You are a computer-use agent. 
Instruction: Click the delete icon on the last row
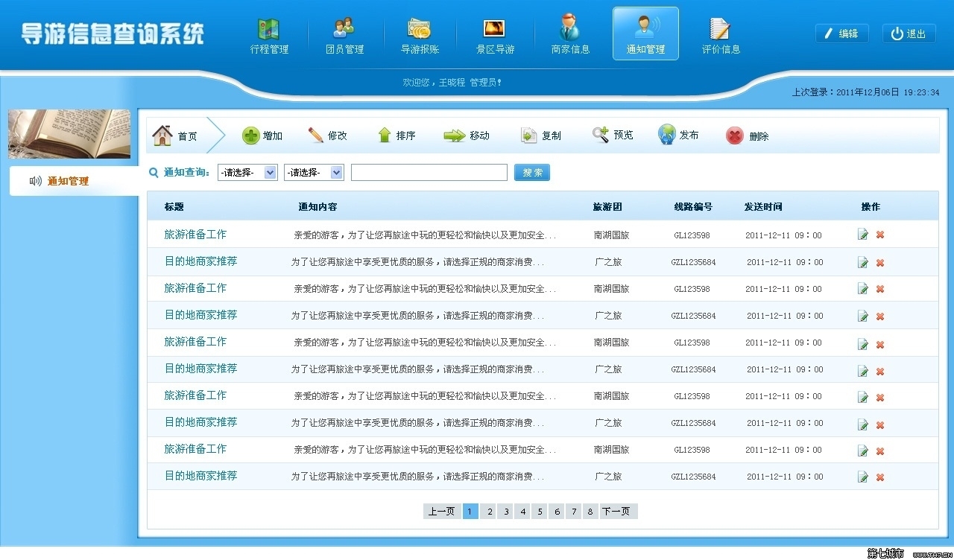click(879, 476)
